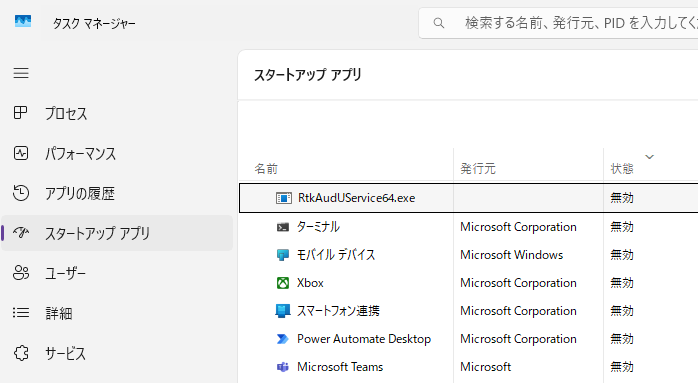Sort by 状態 column header
The width and height of the screenshot is (698, 383).
[622, 169]
